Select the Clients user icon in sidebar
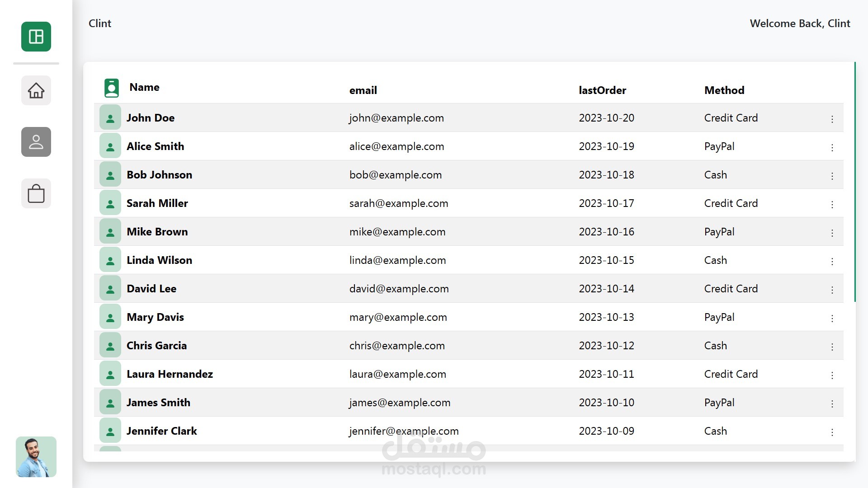Image resolution: width=868 pixels, height=488 pixels. [x=36, y=142]
